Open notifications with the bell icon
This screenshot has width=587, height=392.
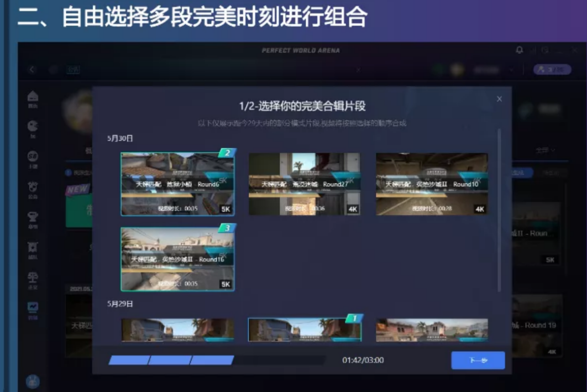519,50
